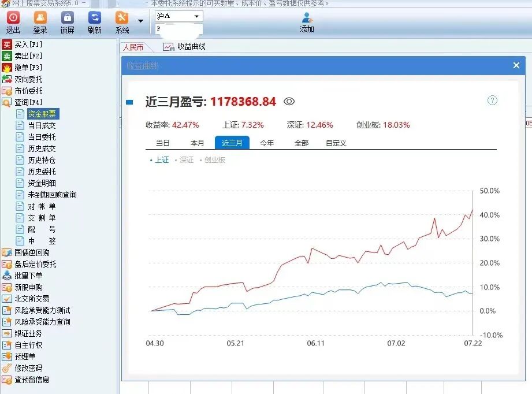
Task: Click the 退出 exit toolbar icon
Action: tap(13, 18)
